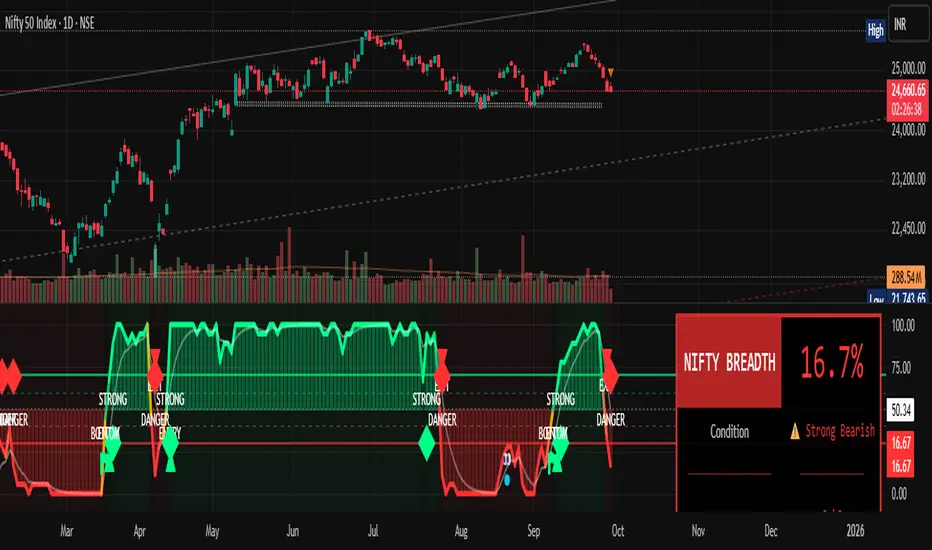Click the Apr label on time axis

(x=140, y=531)
